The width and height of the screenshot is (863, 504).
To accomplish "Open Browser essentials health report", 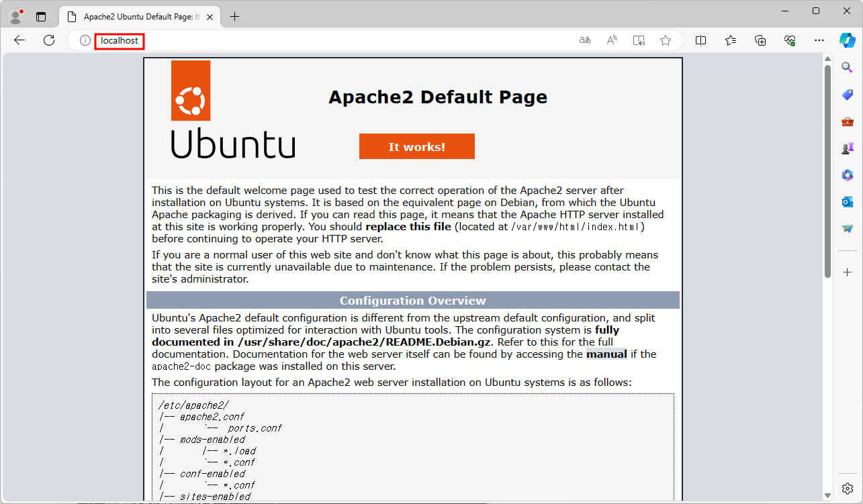I will coord(790,40).
